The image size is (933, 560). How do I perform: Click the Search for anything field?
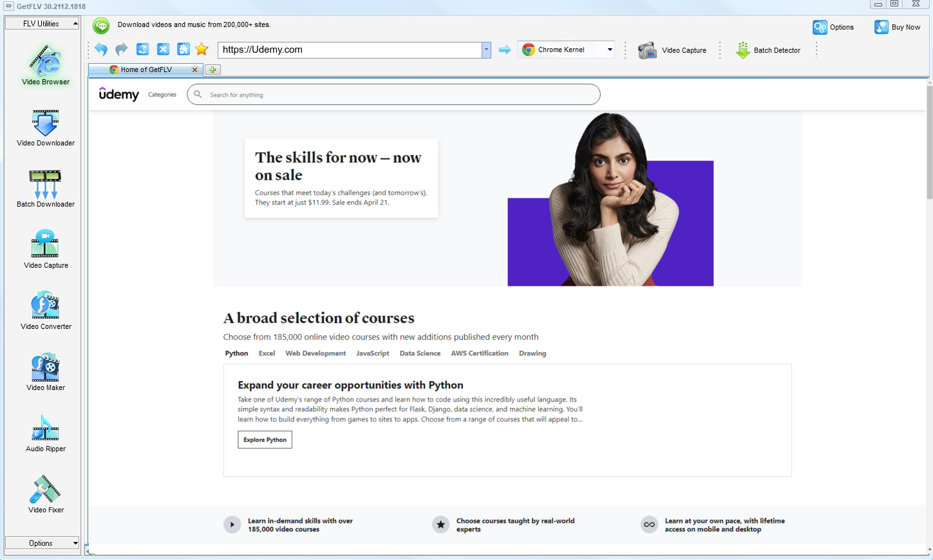tap(393, 95)
